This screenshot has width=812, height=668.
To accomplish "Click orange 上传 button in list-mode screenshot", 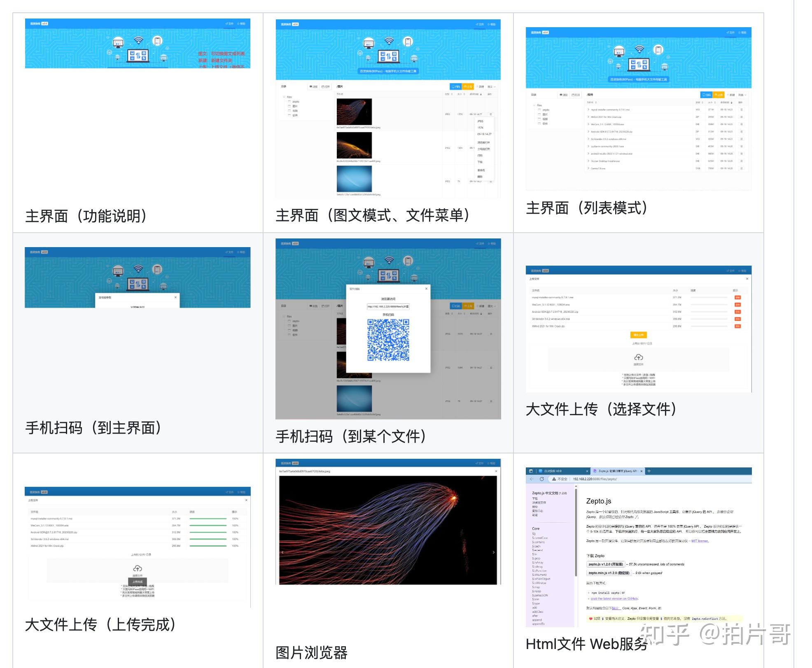I will [x=718, y=95].
